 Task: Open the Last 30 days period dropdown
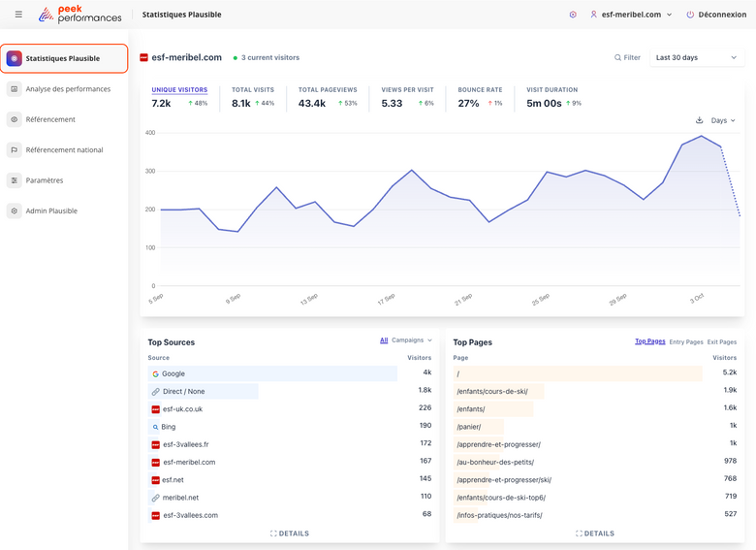697,57
